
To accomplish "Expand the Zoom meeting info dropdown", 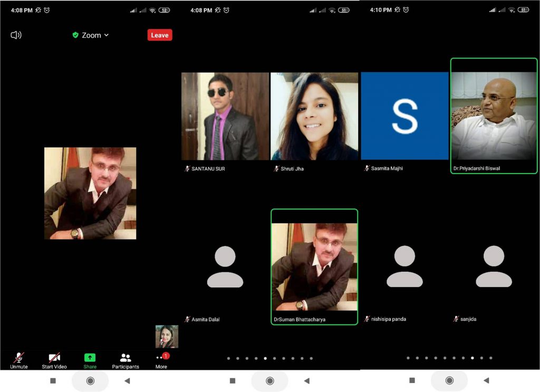I will (x=106, y=35).
